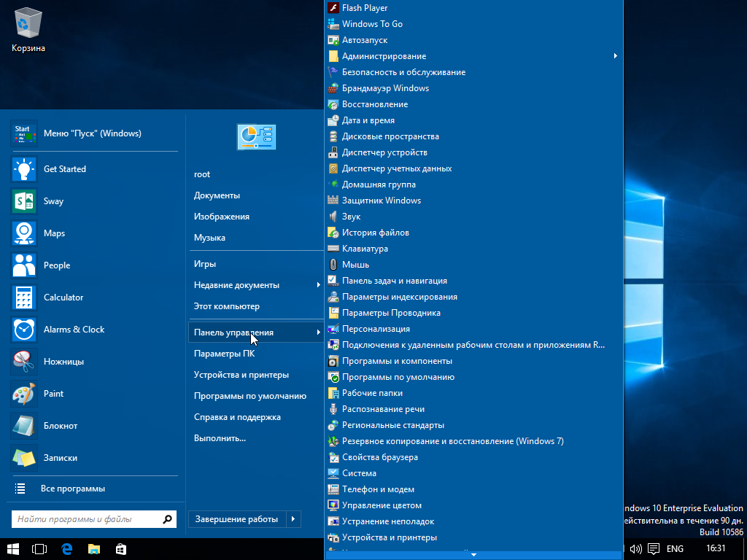
Task: Show more items with bottom scroll arrow
Action: (473, 555)
